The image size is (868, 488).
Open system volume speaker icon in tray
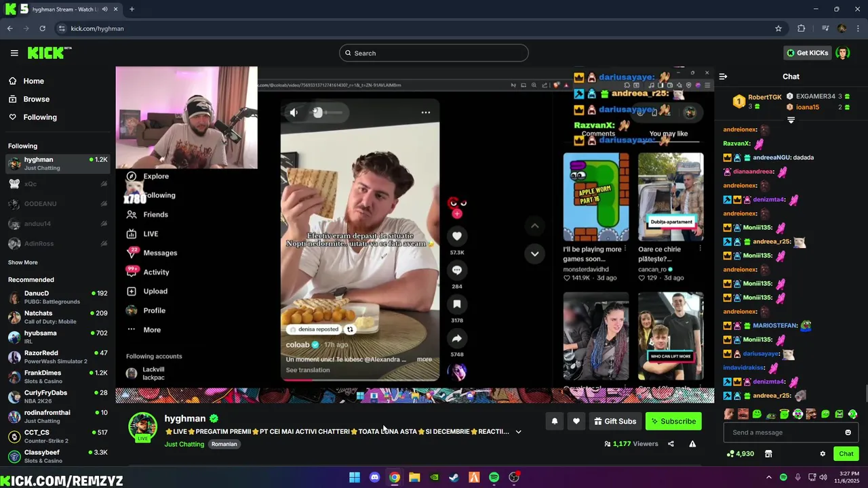tap(823, 477)
